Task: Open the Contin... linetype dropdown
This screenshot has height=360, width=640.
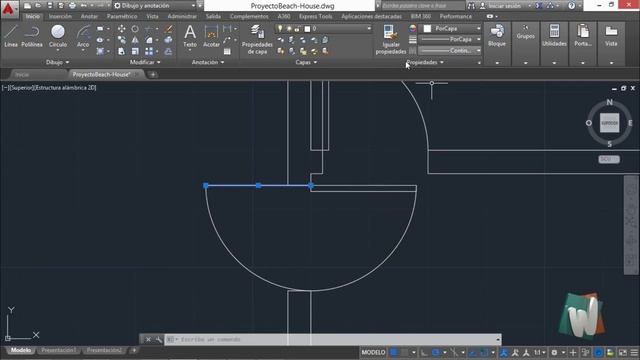Action: pos(451,51)
